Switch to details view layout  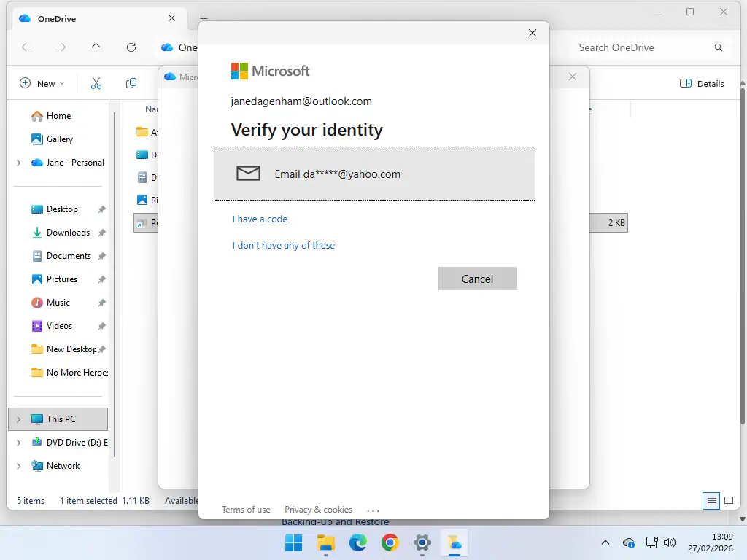711,501
